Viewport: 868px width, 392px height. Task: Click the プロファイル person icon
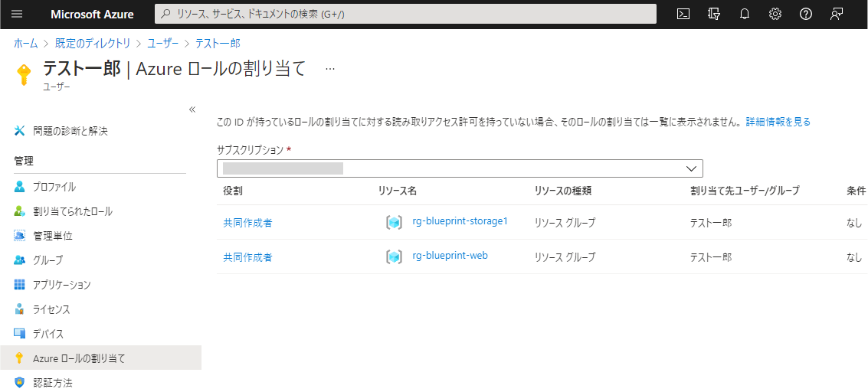pyautogui.click(x=20, y=186)
